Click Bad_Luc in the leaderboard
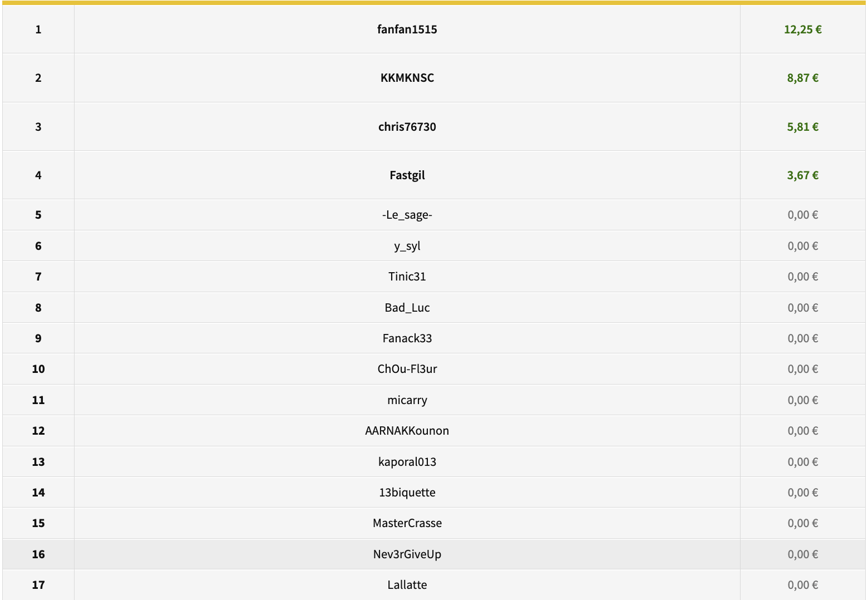The image size is (868, 600). (407, 308)
